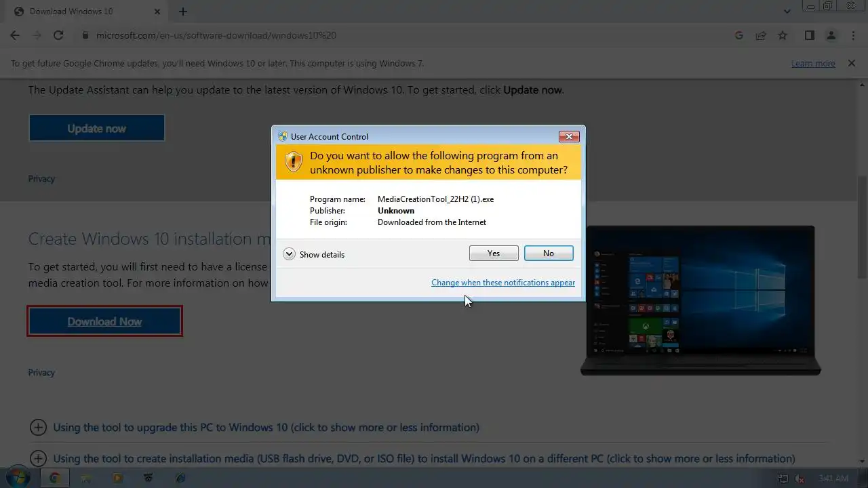Bookmark this page with the star icon
This screenshot has width=868, height=488.
pyautogui.click(x=783, y=35)
